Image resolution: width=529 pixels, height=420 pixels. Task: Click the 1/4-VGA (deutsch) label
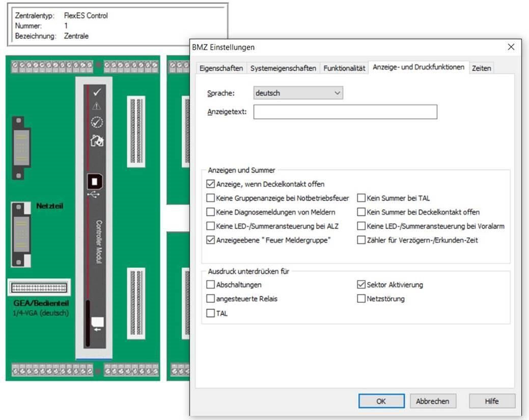(x=41, y=313)
